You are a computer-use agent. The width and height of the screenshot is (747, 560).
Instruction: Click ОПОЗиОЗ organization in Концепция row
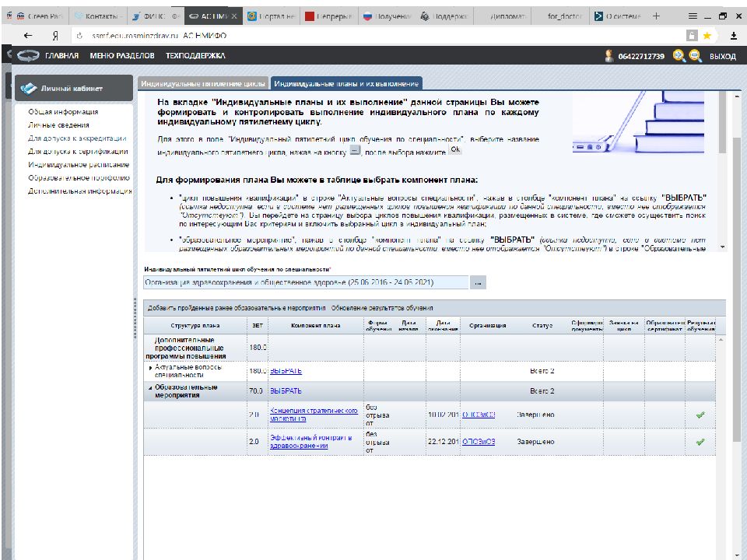(479, 415)
